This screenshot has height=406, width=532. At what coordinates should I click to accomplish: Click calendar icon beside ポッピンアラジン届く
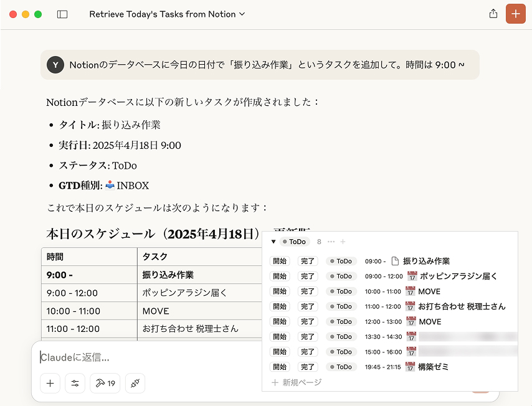(x=412, y=276)
